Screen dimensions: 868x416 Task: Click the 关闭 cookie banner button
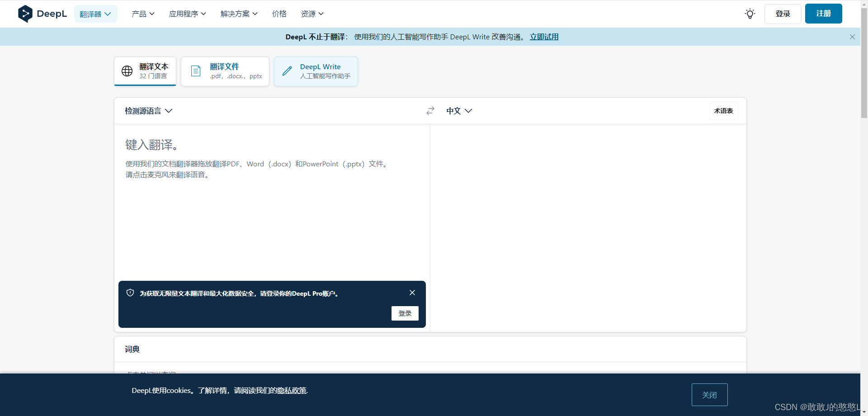click(709, 395)
